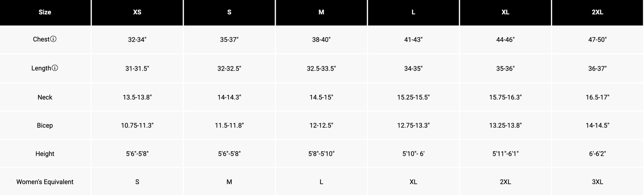Screen dimensions: 644x195
Task: Select the XS column header
Action: coord(137,12)
